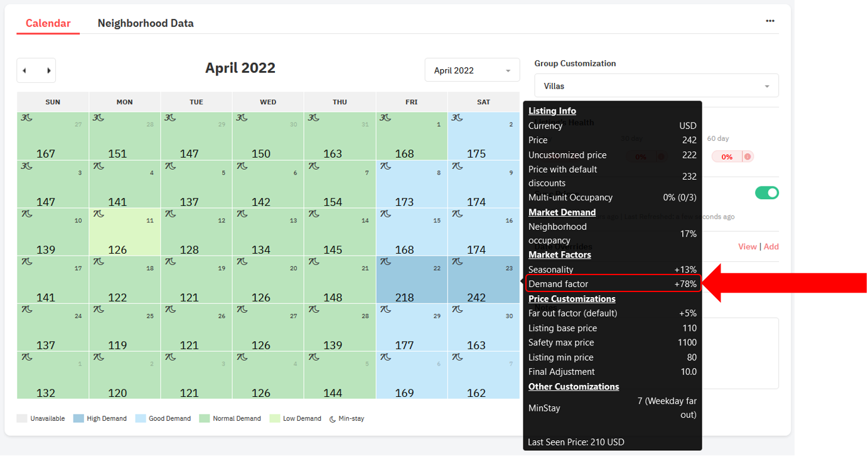Open the April 2022 month dropdown

(472, 70)
